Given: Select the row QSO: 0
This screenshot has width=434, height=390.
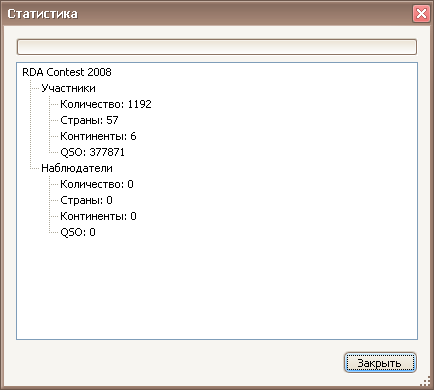Looking at the screenshot, I should [x=78, y=232].
